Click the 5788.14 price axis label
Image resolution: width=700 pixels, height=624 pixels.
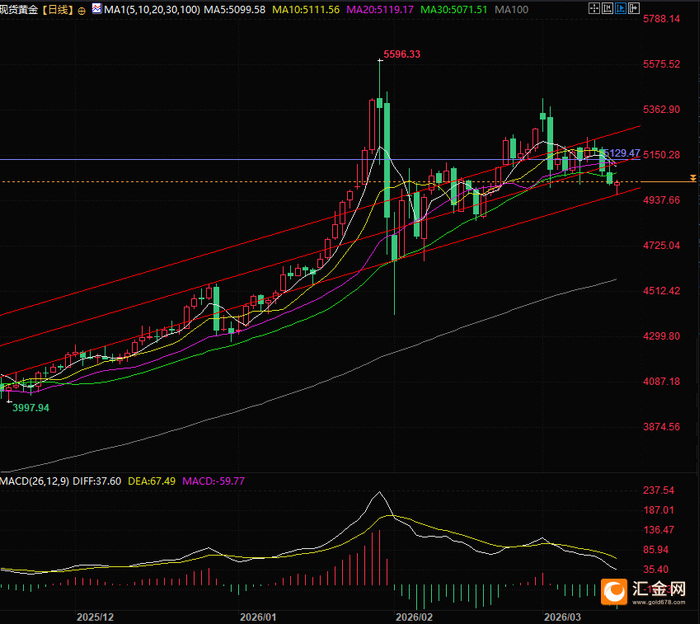[661, 19]
